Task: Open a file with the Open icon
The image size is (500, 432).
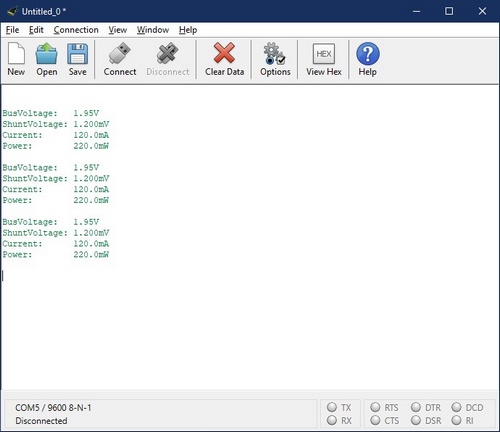Action: (47, 54)
